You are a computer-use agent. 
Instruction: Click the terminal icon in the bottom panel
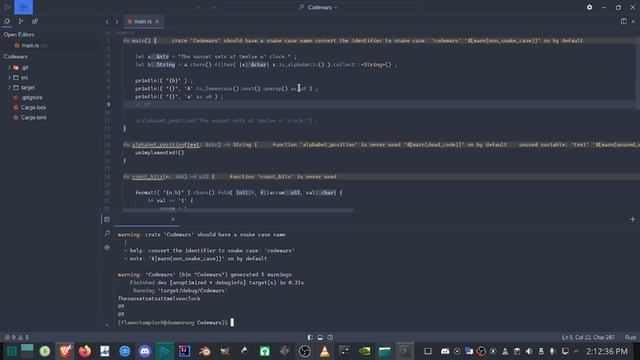[x=107, y=219]
